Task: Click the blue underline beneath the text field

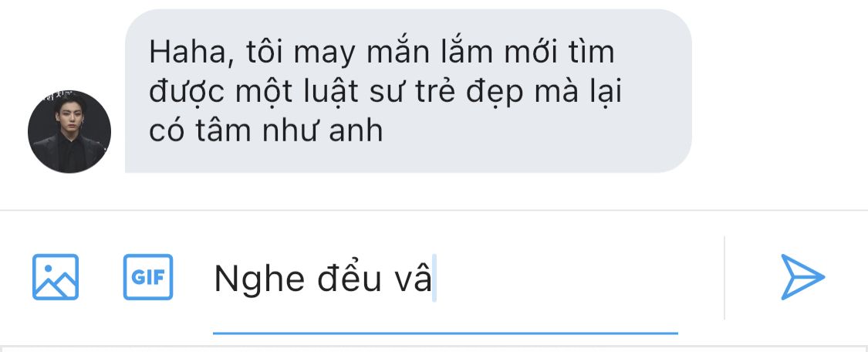Action: point(446,333)
